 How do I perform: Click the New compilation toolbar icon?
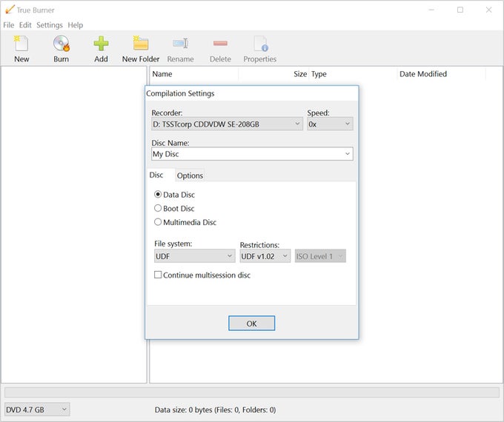[x=21, y=44]
